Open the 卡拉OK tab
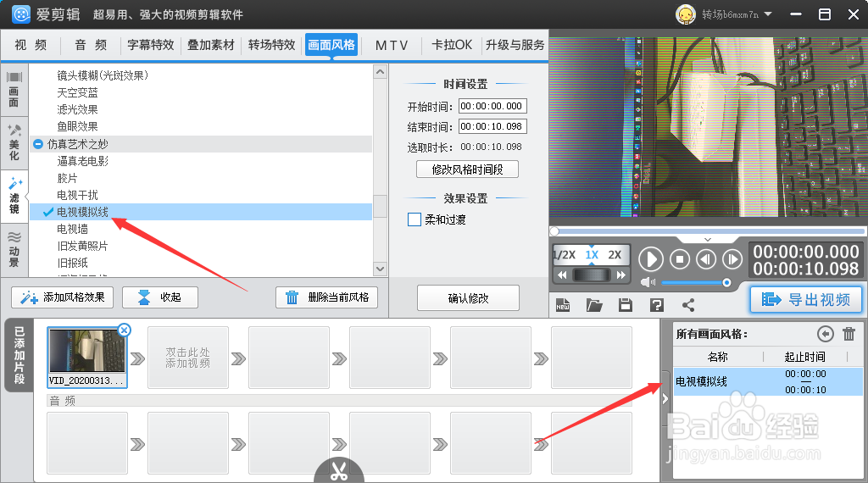The height and width of the screenshot is (483, 868). pos(452,45)
